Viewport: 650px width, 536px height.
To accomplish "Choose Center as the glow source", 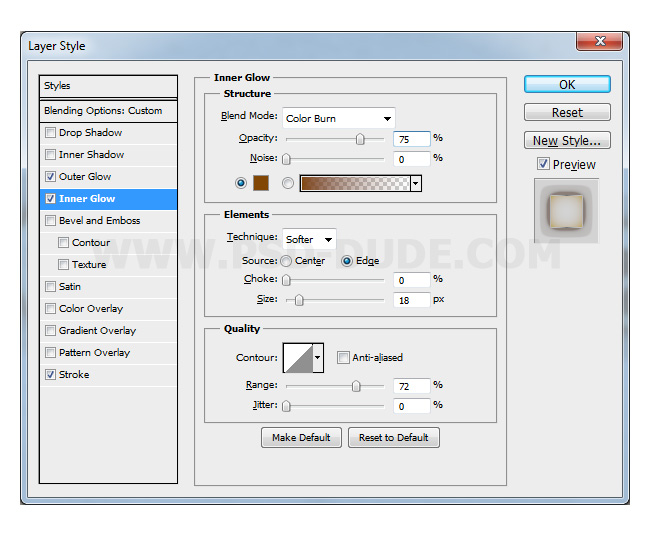I will tap(286, 261).
